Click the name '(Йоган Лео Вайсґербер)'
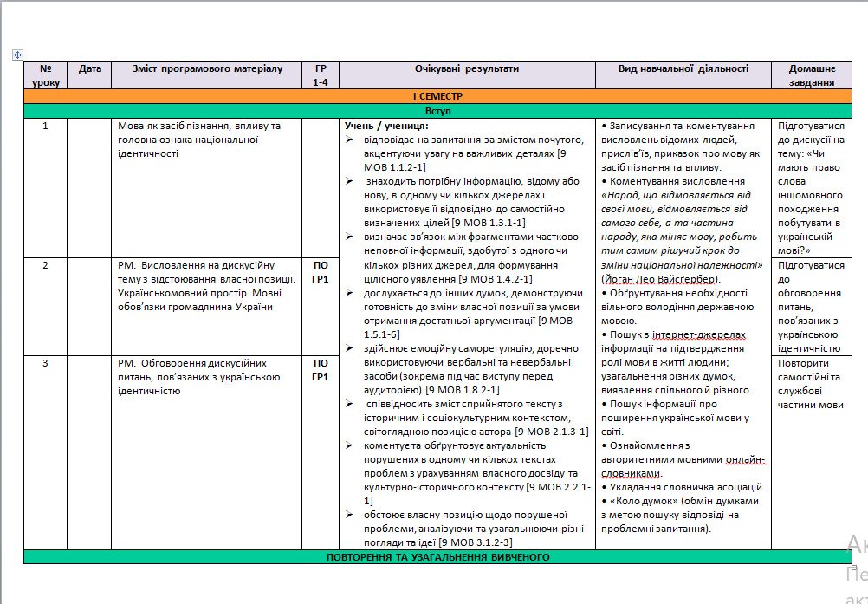The height and width of the screenshot is (604, 868). [x=661, y=279]
